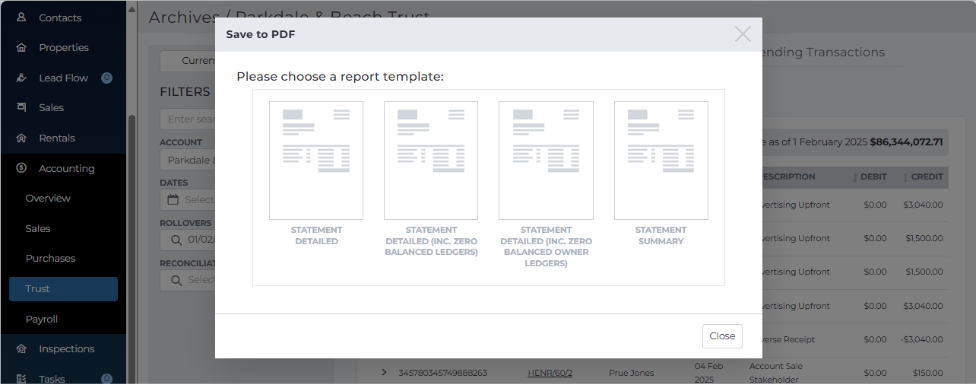Click the Accounting dollar icon
976x384 pixels.
tap(21, 168)
